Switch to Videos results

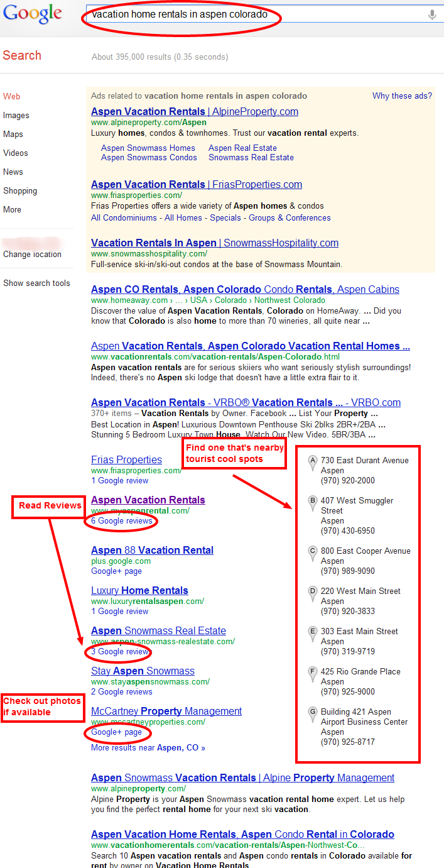click(16, 153)
